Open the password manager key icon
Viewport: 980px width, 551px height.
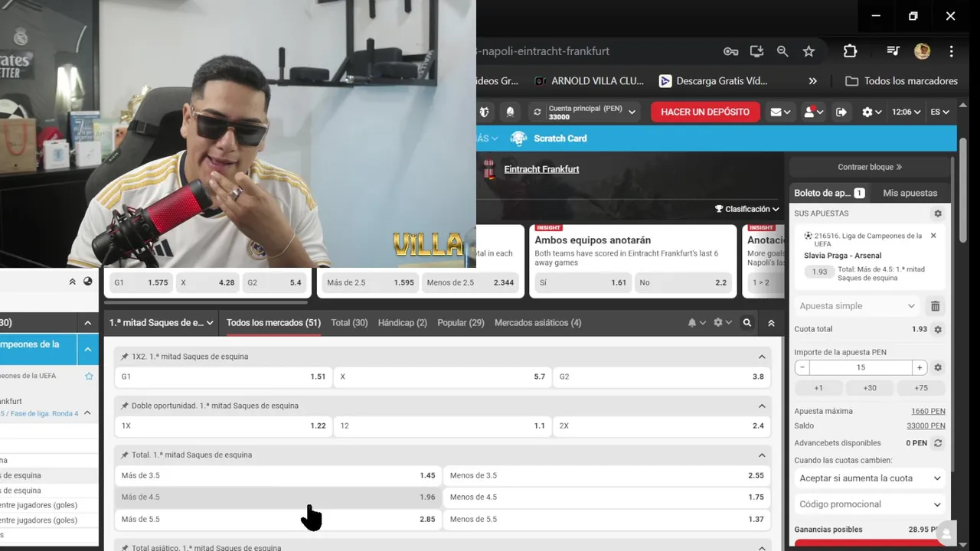pyautogui.click(x=730, y=51)
